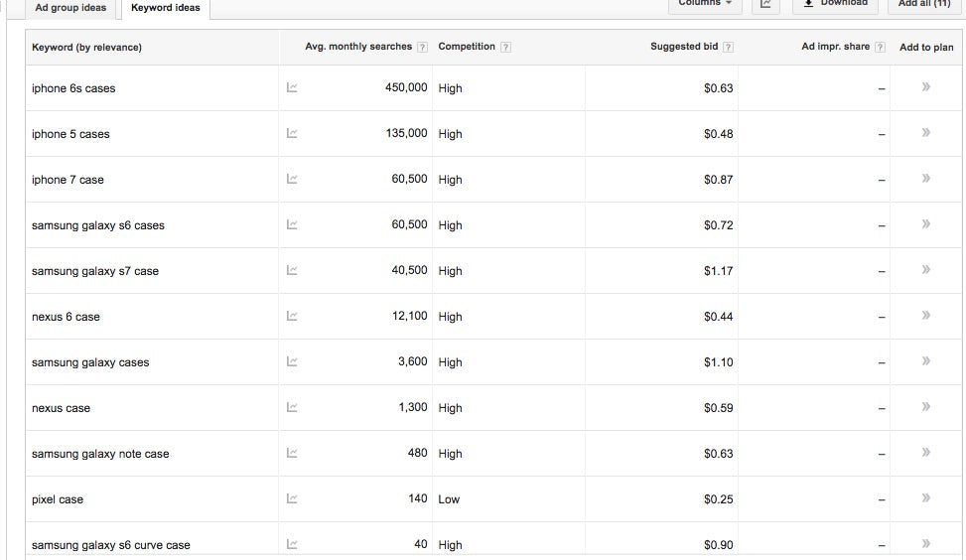Show trend chart for samsung galaxy cases

[x=292, y=361]
